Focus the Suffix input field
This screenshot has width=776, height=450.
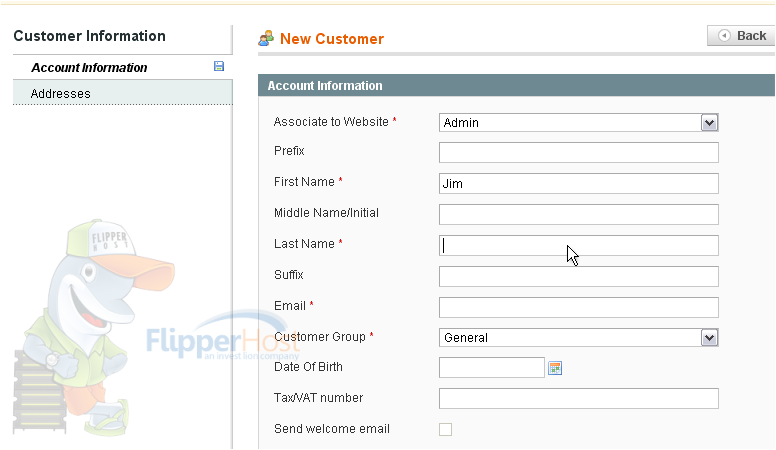(579, 276)
